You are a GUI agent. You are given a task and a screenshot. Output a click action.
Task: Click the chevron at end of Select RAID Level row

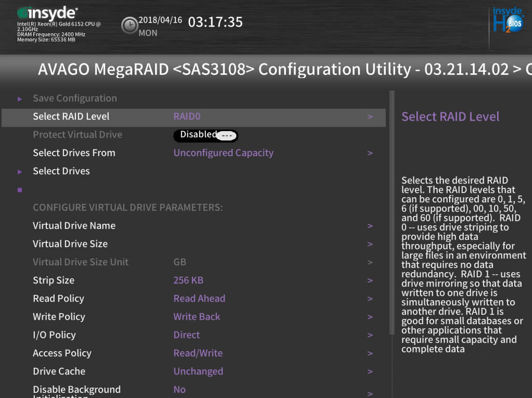(x=370, y=117)
